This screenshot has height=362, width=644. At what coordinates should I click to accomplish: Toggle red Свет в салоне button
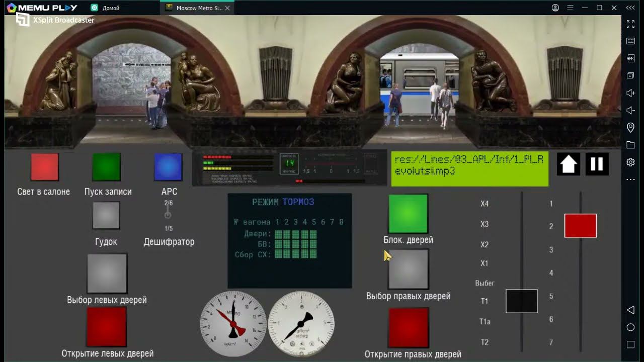pos(45,167)
